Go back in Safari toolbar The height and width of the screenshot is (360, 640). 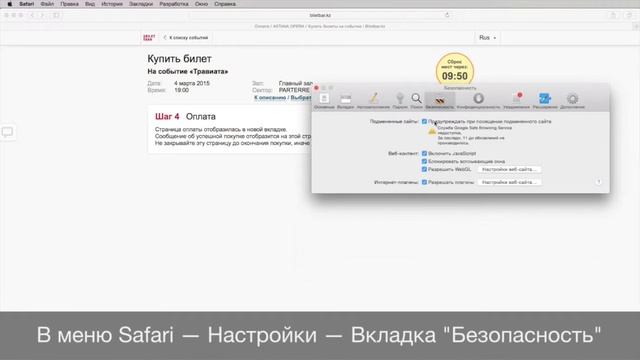[32, 15]
